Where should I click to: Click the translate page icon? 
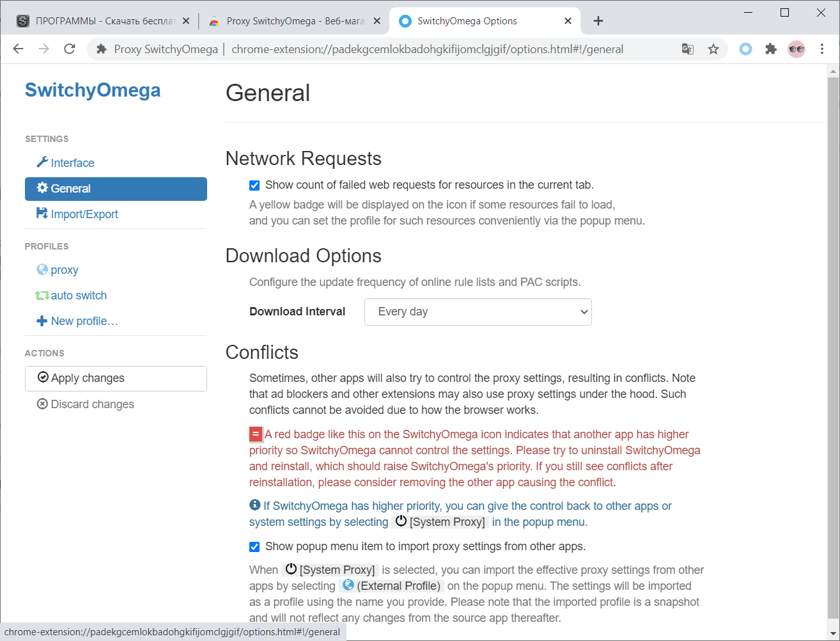688,49
